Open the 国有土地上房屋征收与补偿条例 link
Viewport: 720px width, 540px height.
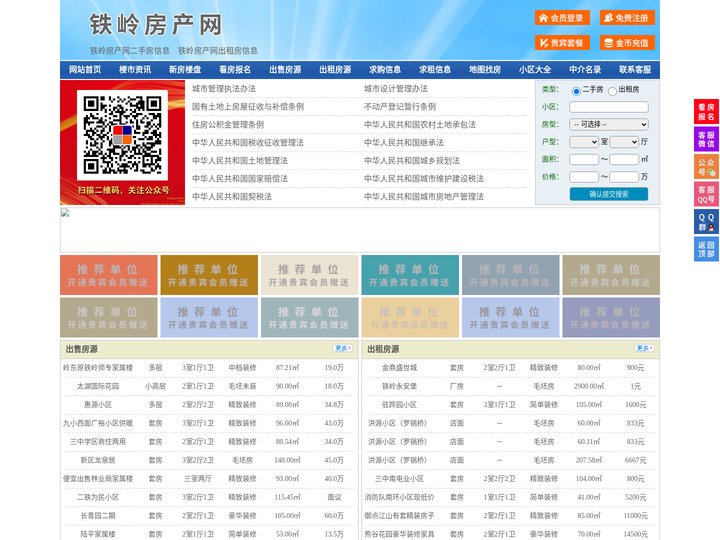pyautogui.click(x=248, y=107)
